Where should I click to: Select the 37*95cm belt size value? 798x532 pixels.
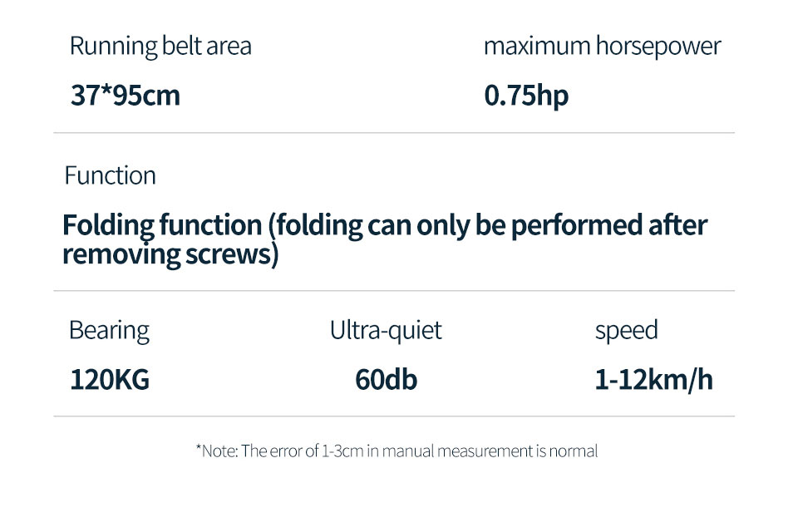coord(126,96)
